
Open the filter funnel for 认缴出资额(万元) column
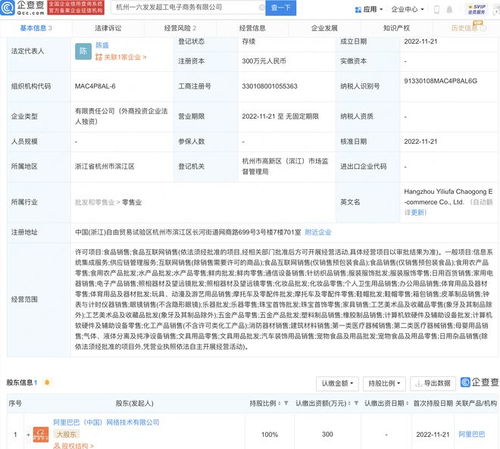[356, 403]
